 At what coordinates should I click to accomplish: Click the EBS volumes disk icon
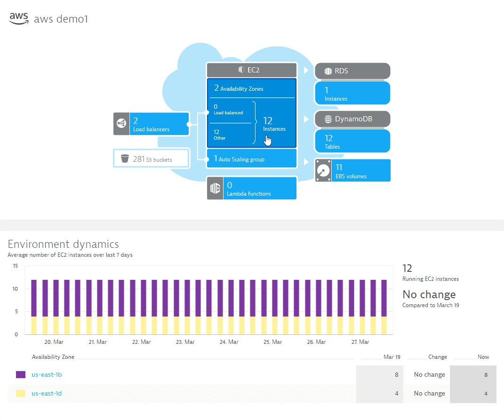pos(323,171)
